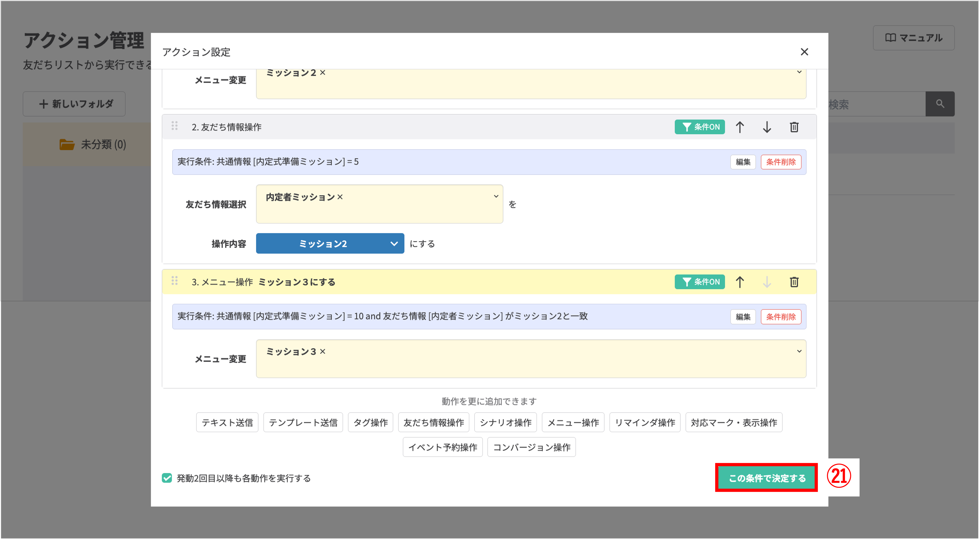Move action 3 up with arrow
The width and height of the screenshot is (980, 539).
point(740,282)
